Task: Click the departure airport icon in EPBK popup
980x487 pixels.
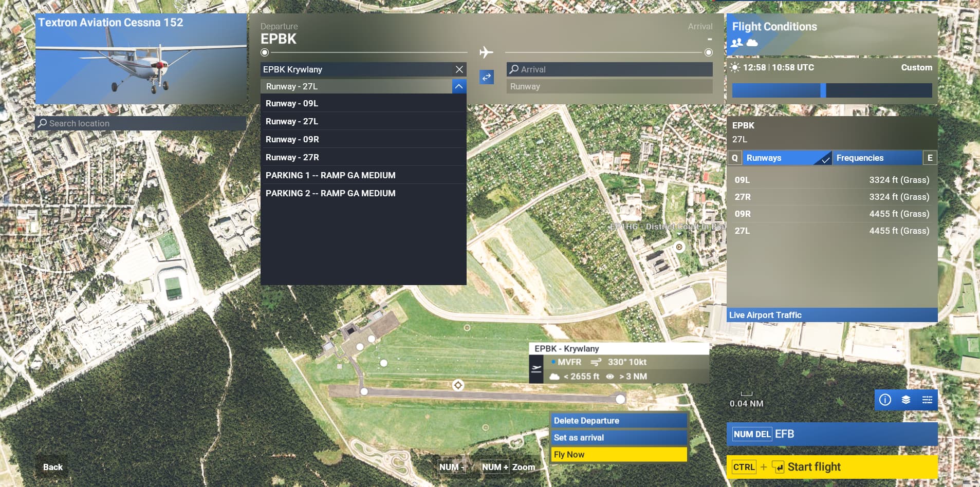Action: 536,368
